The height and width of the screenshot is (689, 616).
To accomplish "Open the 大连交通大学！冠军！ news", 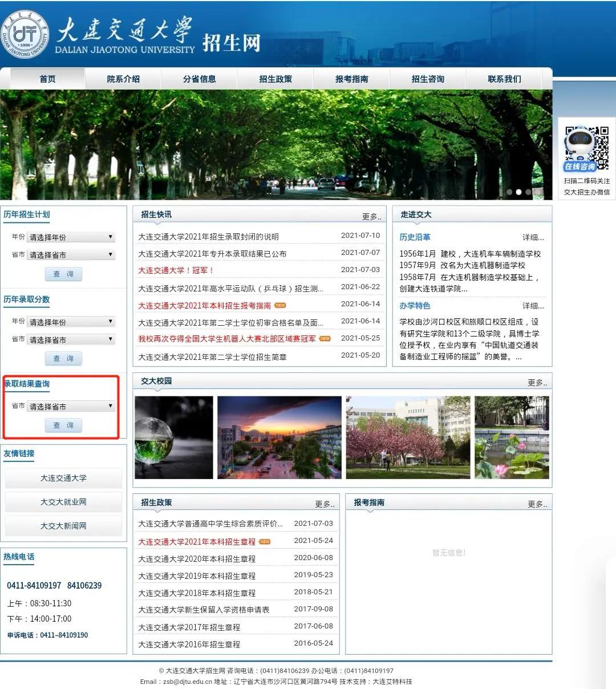I will 176,270.
